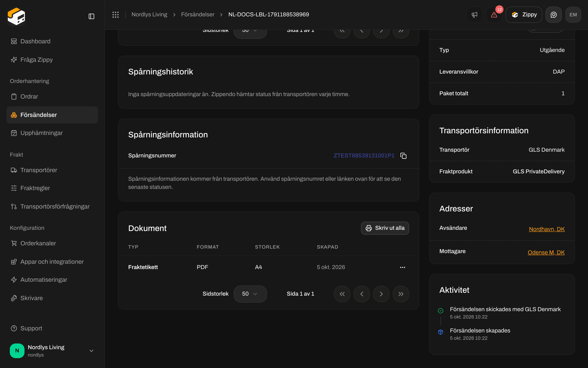
Task: Open Fråga Zippy in the sidebar
Action: [x=52, y=60]
